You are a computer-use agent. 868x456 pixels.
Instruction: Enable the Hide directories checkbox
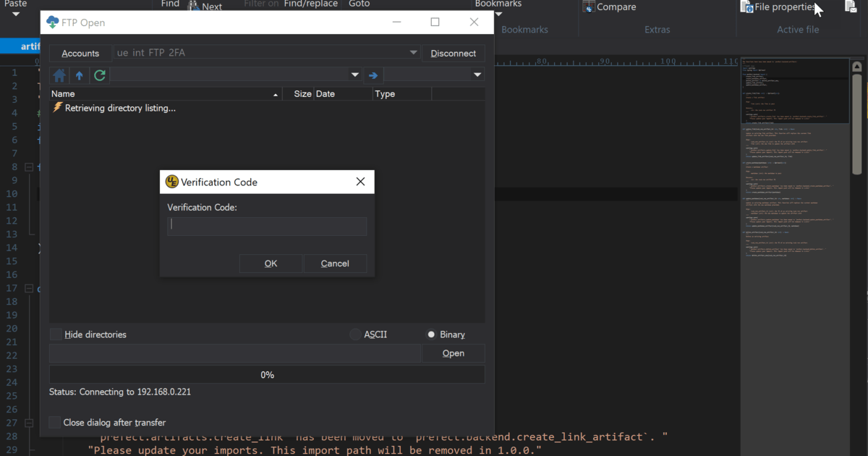[x=56, y=334]
